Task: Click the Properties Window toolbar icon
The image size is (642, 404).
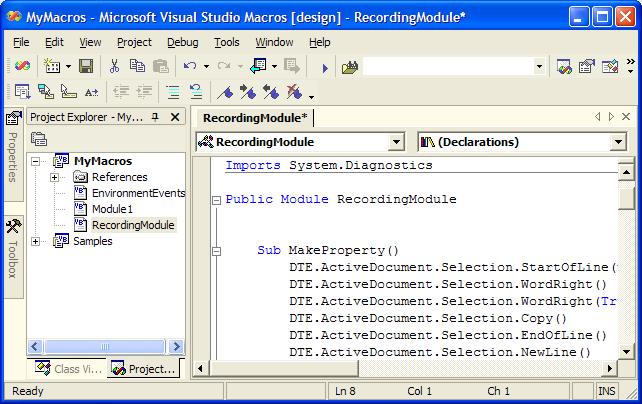Action: click(587, 66)
